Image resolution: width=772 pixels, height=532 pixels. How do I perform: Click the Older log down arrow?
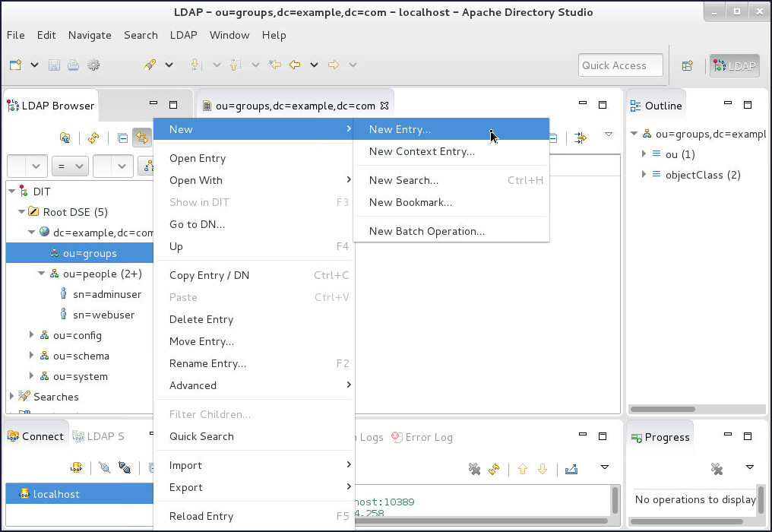coord(543,470)
